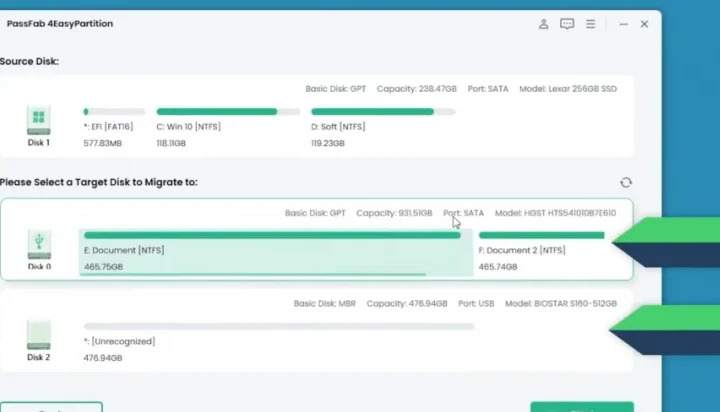
Task: Click Basic Disk: MBR text
Action: tap(325, 304)
